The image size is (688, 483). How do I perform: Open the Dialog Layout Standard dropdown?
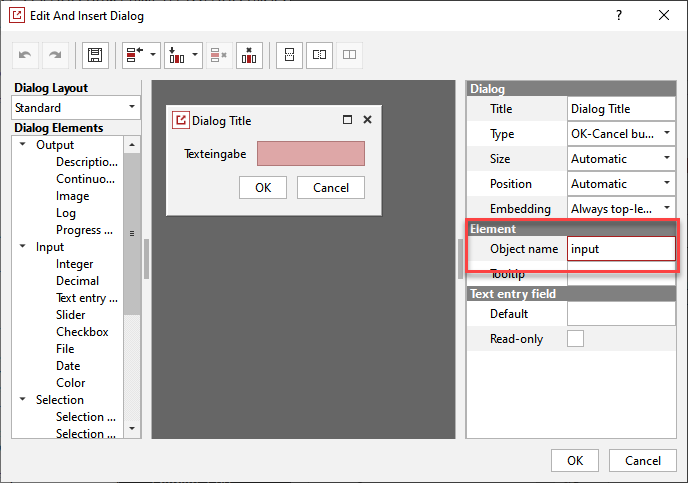tap(76, 107)
